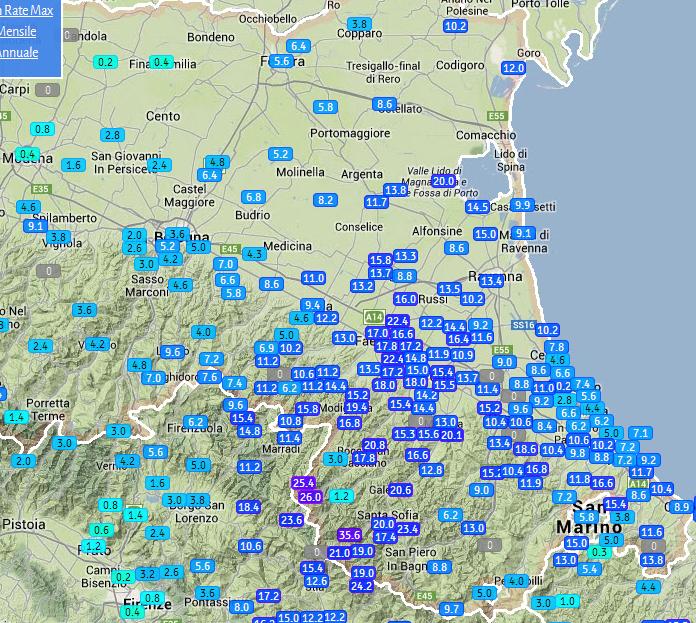This screenshot has width=696, height=623.
Task: Select the 14.5 marker near Comacchio
Action: point(477,207)
